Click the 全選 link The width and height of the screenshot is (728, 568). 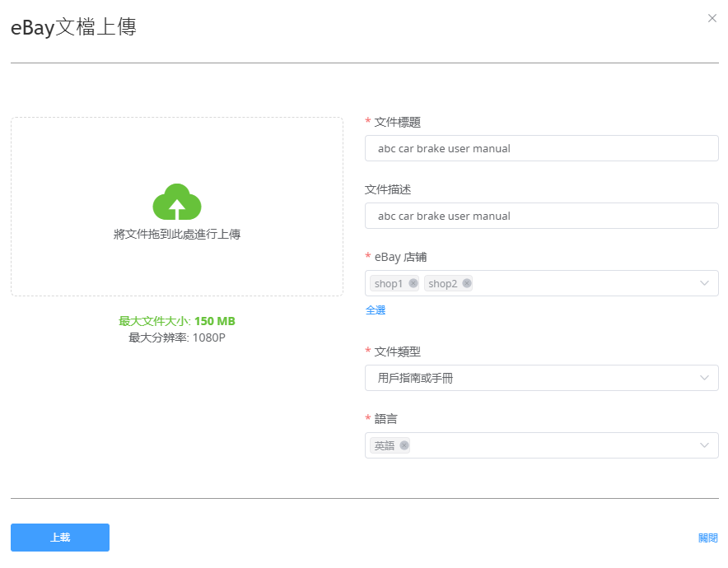point(376,310)
